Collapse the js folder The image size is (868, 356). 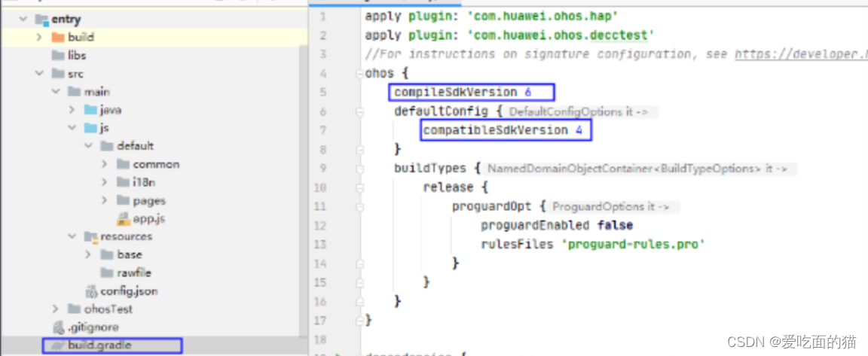point(72,128)
